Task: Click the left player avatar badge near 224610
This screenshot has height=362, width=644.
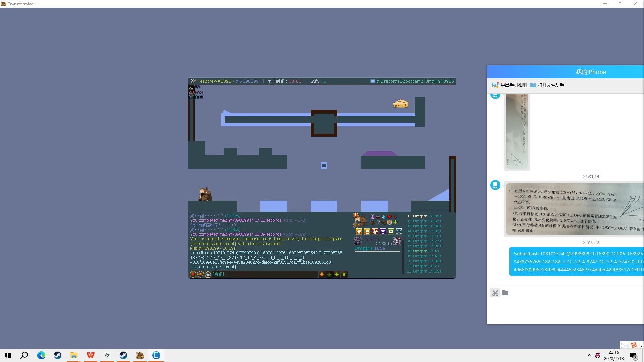Action: pos(358,241)
